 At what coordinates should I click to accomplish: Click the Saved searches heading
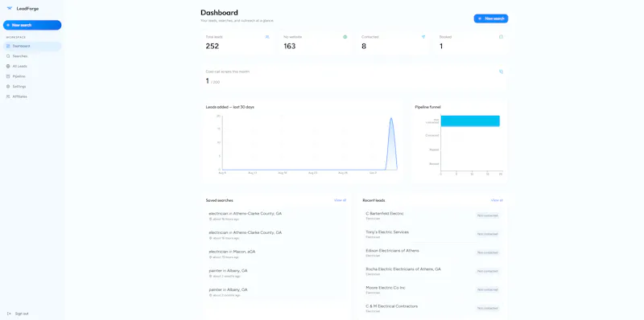pos(219,200)
